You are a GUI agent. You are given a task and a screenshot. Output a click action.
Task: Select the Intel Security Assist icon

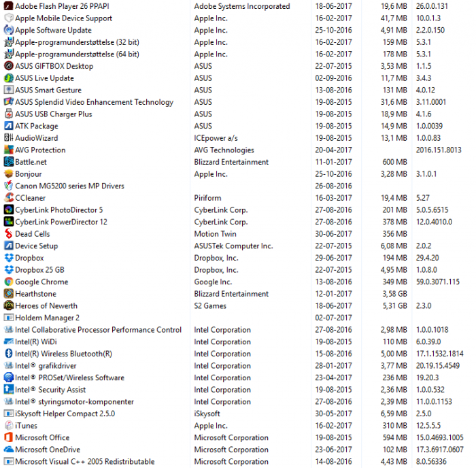(x=8, y=389)
